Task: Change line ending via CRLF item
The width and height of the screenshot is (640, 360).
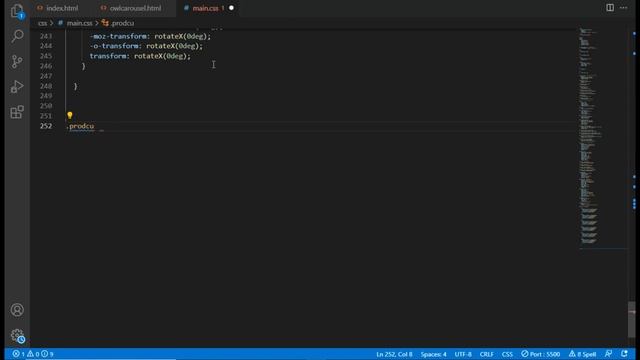Action: coord(487,354)
